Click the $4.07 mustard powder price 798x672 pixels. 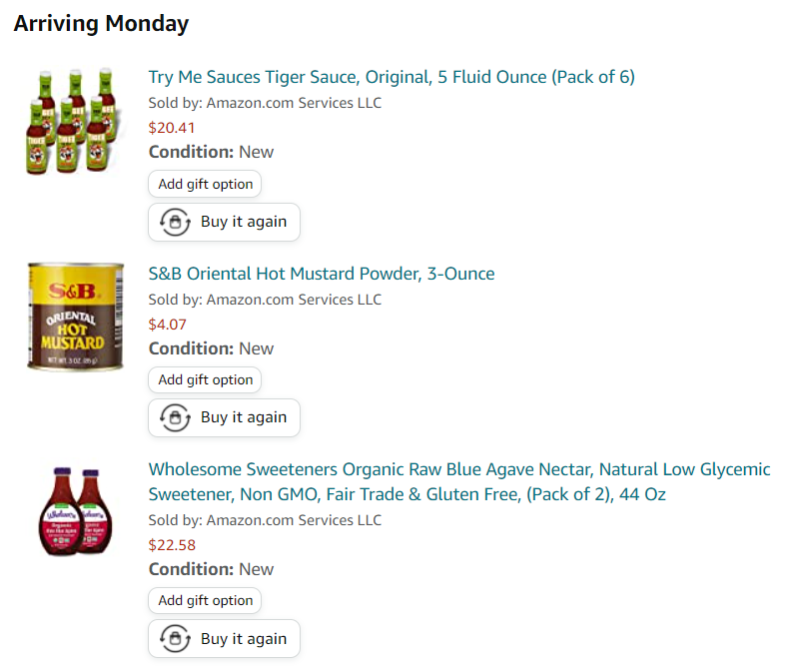point(168,324)
